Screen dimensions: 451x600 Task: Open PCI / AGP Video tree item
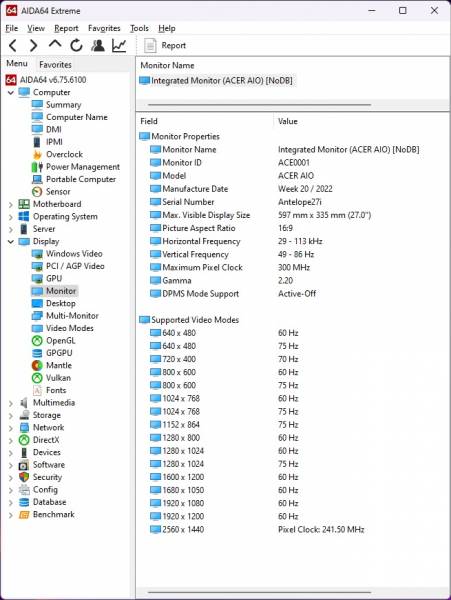(75, 266)
